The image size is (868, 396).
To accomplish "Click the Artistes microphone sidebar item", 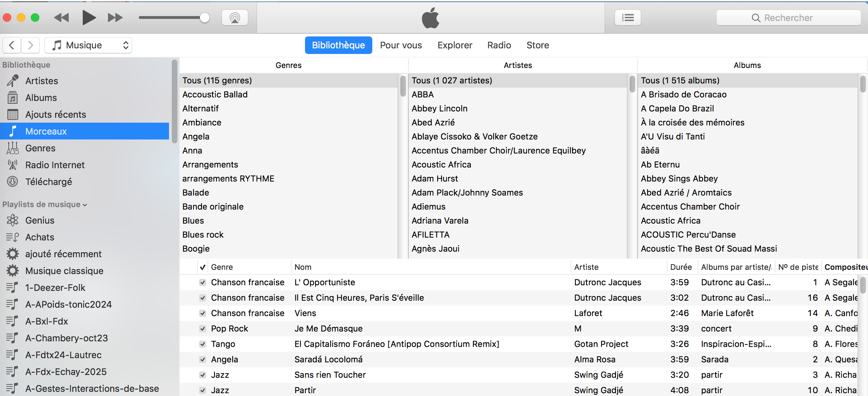I will 41,81.
